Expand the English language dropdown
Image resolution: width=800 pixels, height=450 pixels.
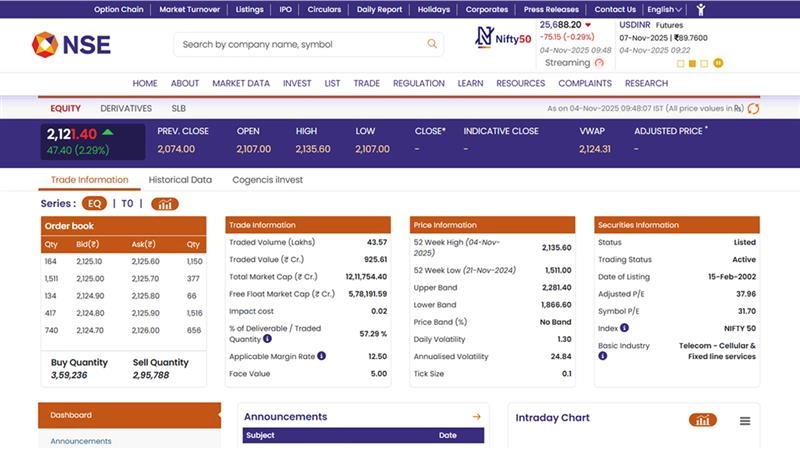tap(665, 9)
